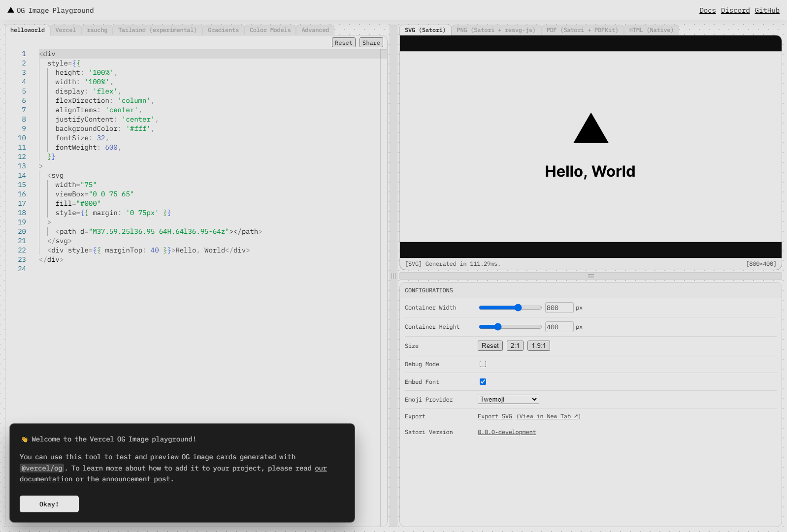Click the editor vertical scrollbar

pos(384,288)
